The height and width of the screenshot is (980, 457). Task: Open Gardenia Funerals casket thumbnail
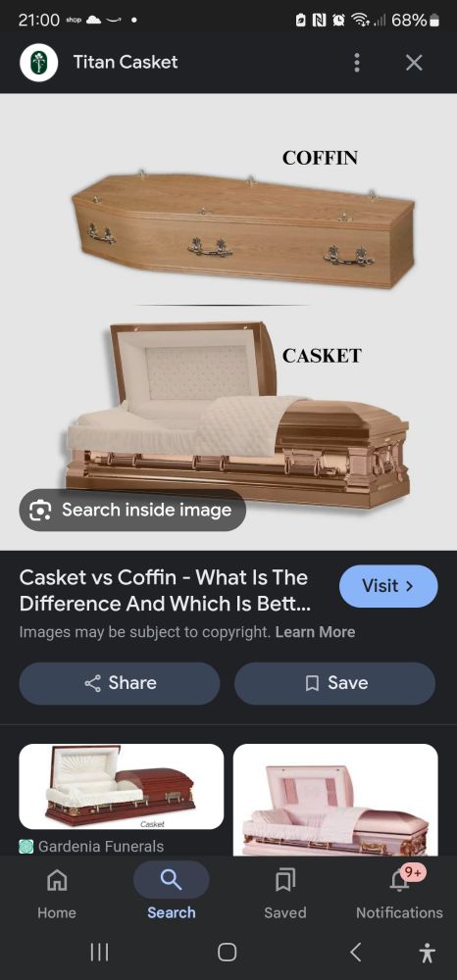[122, 786]
